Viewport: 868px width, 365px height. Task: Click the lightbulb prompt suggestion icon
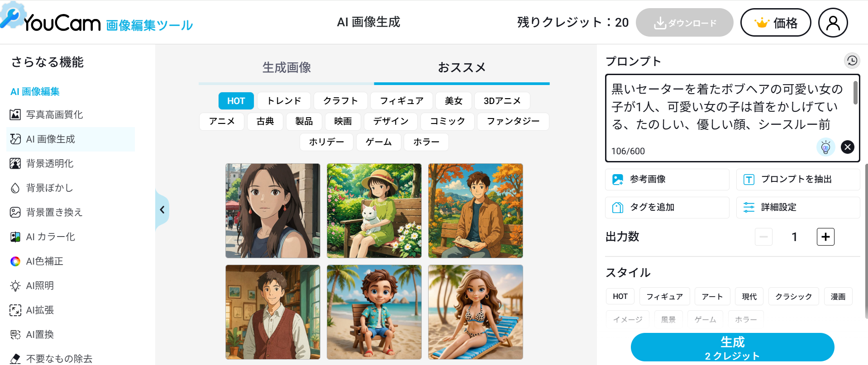[x=825, y=147]
